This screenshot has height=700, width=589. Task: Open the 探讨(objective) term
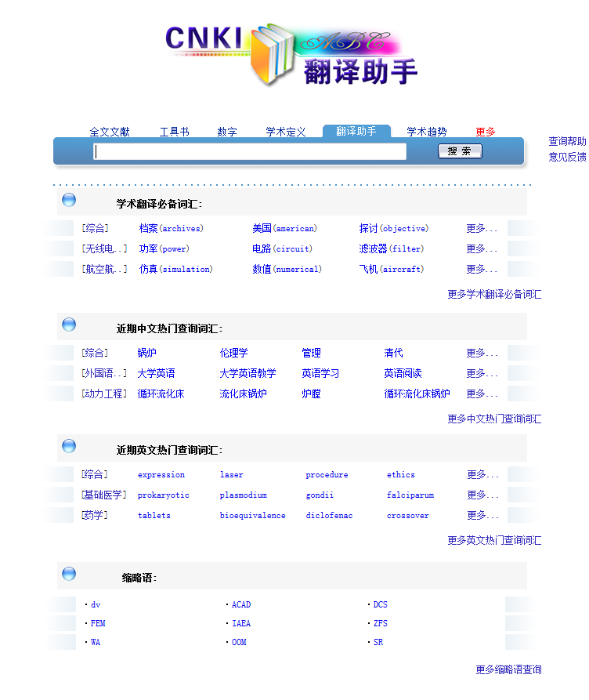pos(394,229)
